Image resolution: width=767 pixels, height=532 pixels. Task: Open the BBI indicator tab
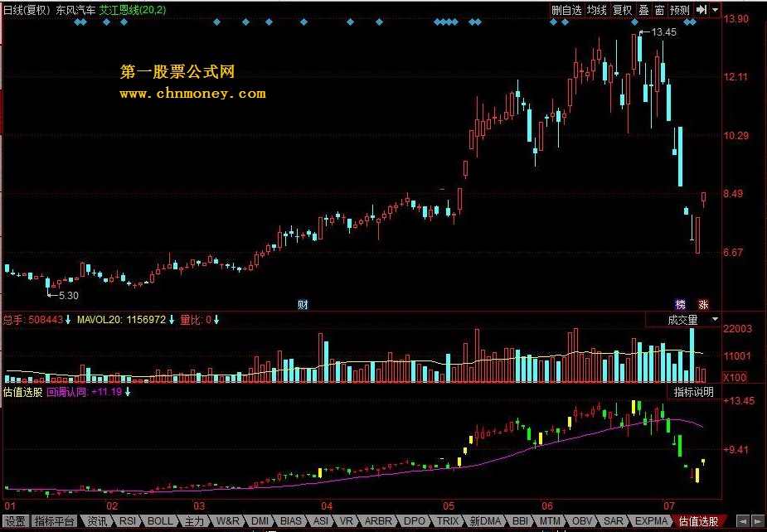521,521
